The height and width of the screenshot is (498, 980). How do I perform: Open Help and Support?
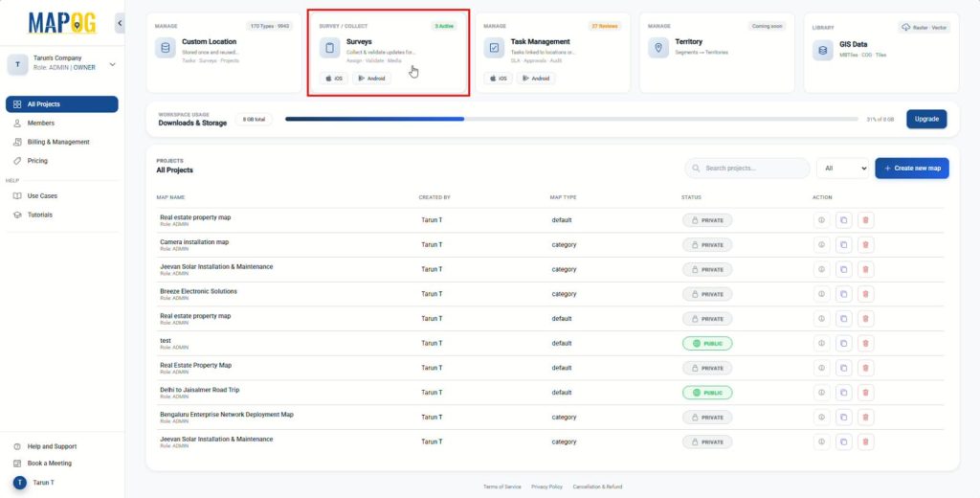52,446
